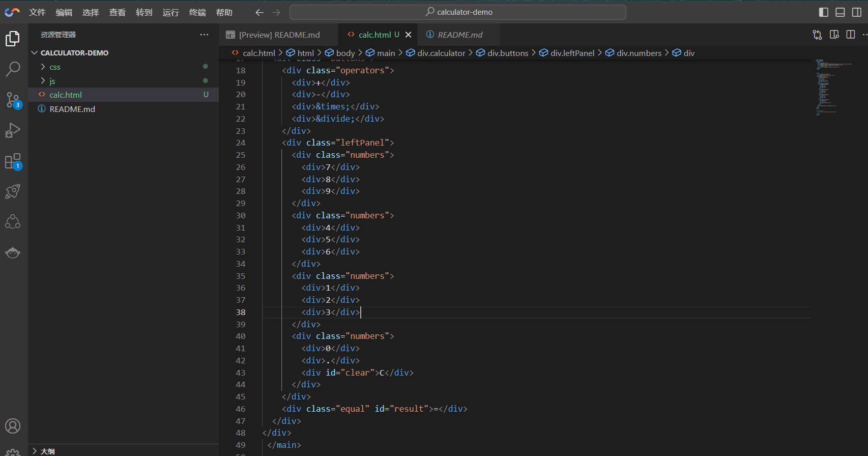The height and width of the screenshot is (456, 868).
Task: Go forward using the right arrow
Action: click(276, 12)
